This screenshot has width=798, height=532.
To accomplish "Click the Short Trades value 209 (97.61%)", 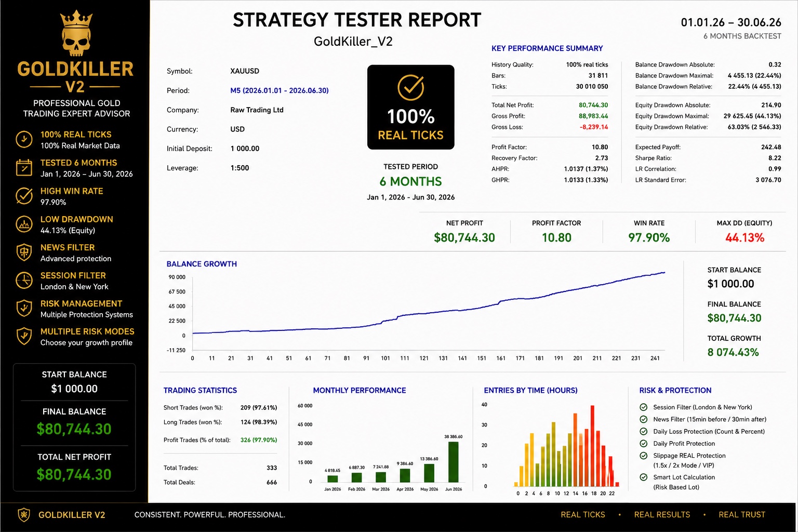I will [x=259, y=408].
